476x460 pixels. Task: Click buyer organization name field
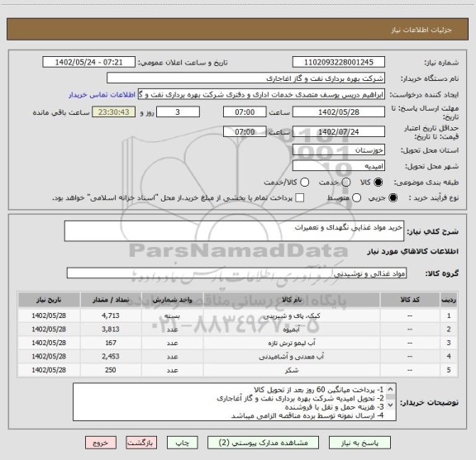coord(245,78)
